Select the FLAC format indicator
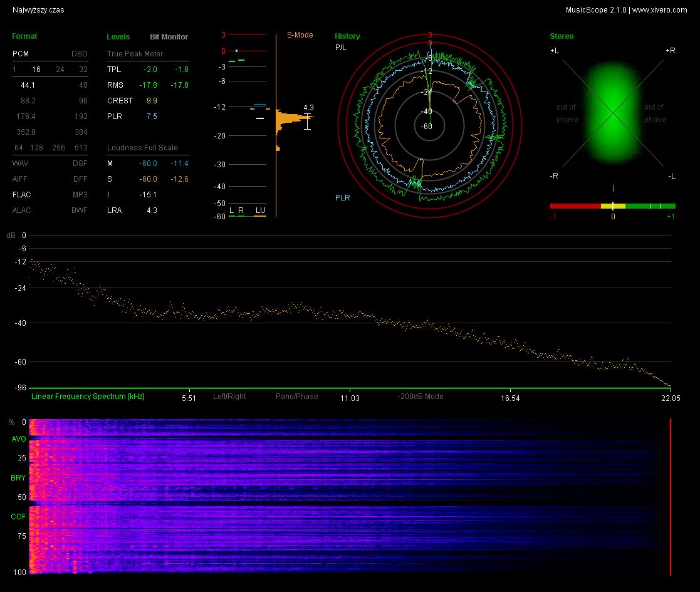The width and height of the screenshot is (700, 592). pyautogui.click(x=21, y=194)
